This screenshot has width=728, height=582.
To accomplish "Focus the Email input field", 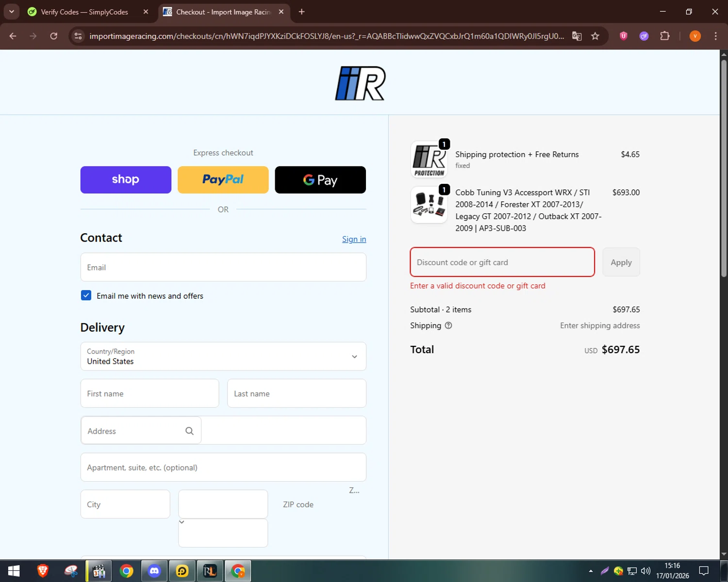I will coord(223,267).
